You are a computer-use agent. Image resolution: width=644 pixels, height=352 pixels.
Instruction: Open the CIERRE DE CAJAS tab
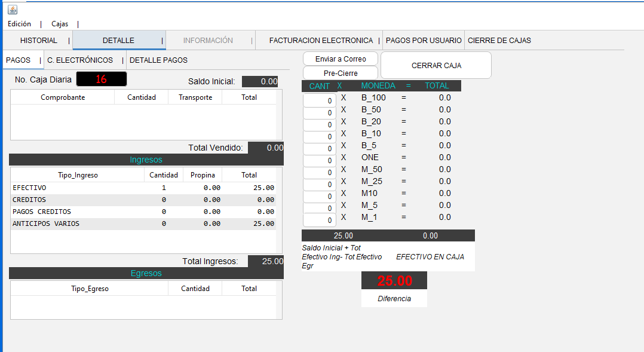click(x=499, y=41)
